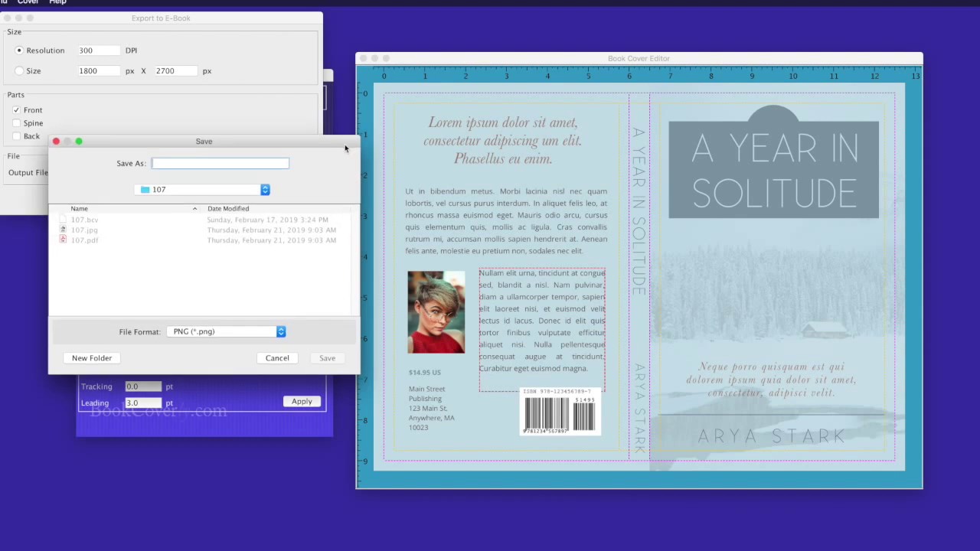The image size is (980, 551).
Task: Select the barcode on back cover
Action: click(x=560, y=411)
